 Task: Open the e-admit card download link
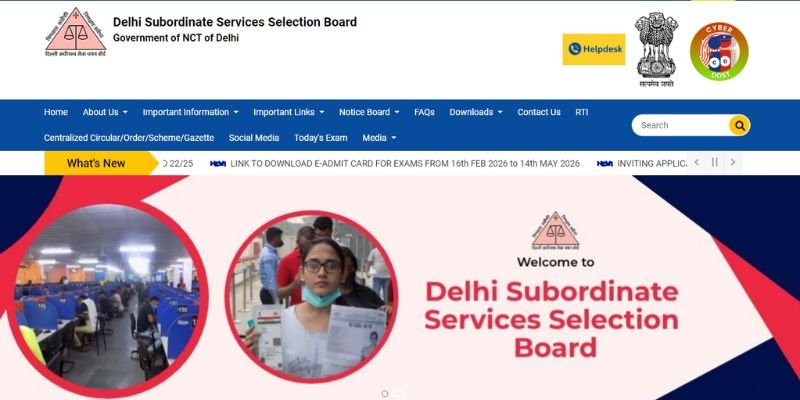coord(405,164)
